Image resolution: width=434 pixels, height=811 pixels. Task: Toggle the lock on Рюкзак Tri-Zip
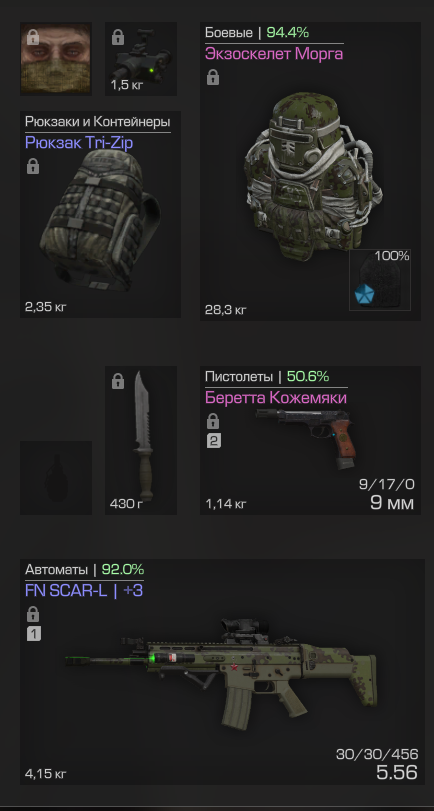(33, 167)
